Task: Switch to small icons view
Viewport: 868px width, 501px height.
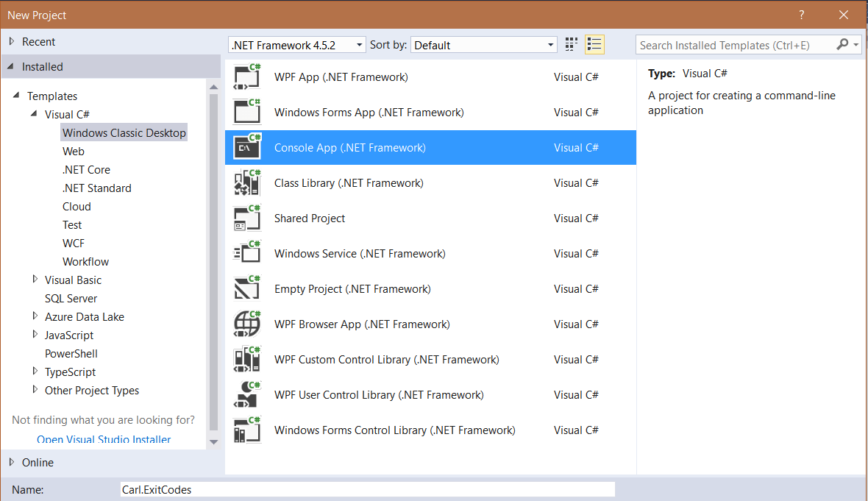Action: pos(572,44)
